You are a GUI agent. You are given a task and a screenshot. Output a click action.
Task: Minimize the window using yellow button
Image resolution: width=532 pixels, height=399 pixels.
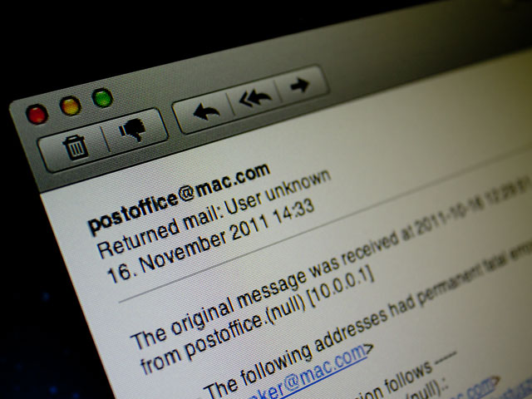coord(71,106)
